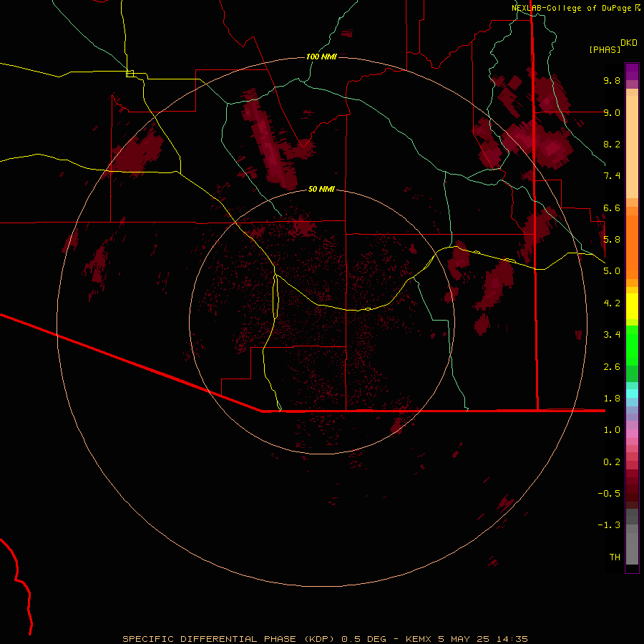Click the 9.0 value on the color scale
The image size is (644, 644).
tap(612, 112)
